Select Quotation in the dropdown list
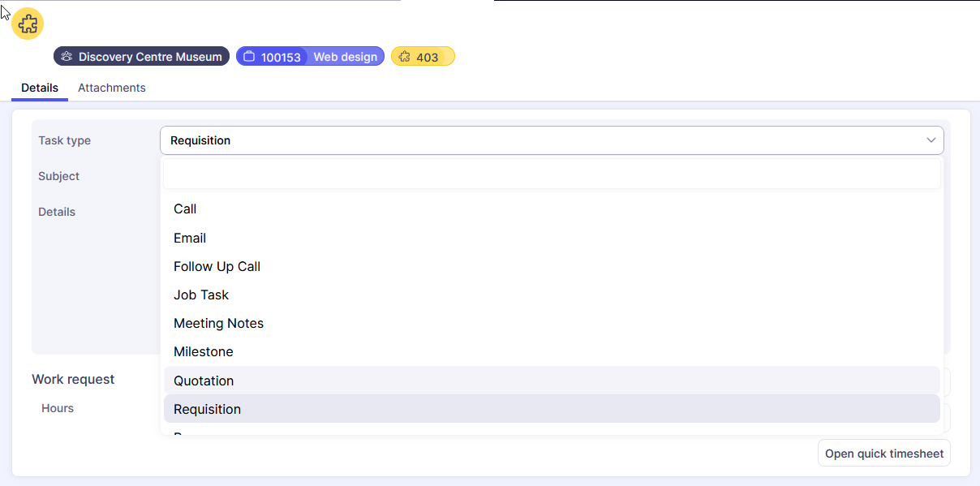 click(x=204, y=381)
